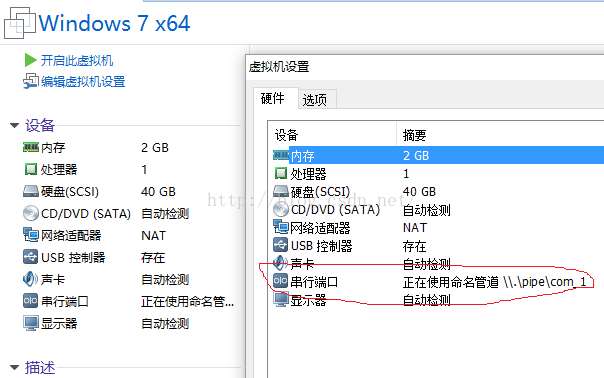Select sound card icon in settings dialog list
The width and height of the screenshot is (604, 378).
pyautogui.click(x=280, y=263)
